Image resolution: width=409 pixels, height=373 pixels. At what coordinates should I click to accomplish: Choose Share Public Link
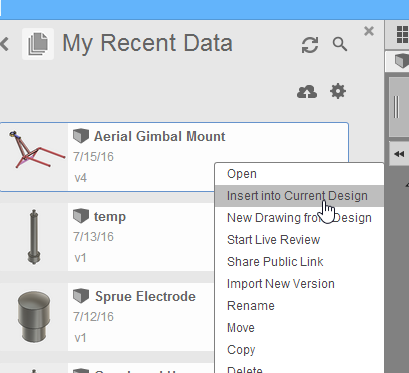(299, 262)
